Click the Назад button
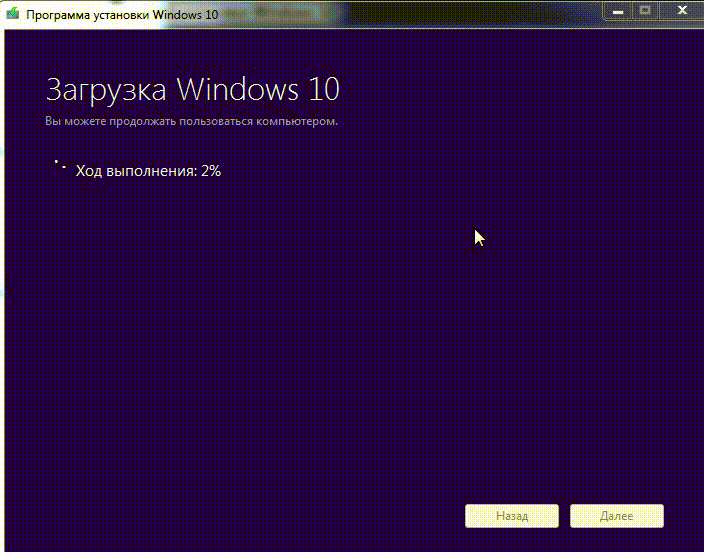Screen dimensions: 704x552 [x=512, y=516]
